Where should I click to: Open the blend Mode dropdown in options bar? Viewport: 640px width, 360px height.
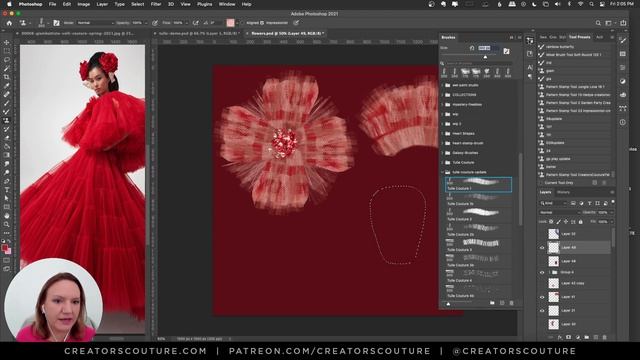point(96,23)
